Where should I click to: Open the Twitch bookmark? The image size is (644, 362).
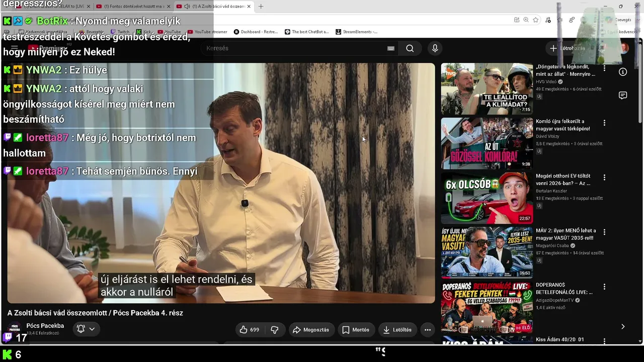pyautogui.click(x=120, y=32)
